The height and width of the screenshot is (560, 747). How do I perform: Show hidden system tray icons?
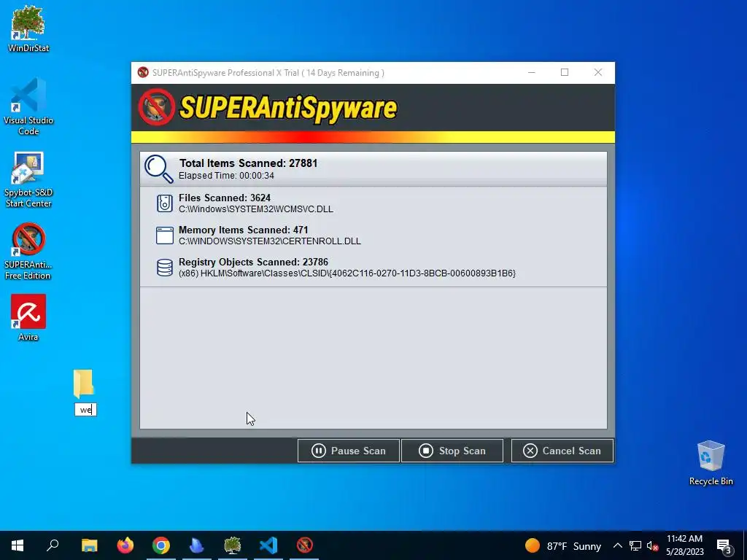click(617, 545)
